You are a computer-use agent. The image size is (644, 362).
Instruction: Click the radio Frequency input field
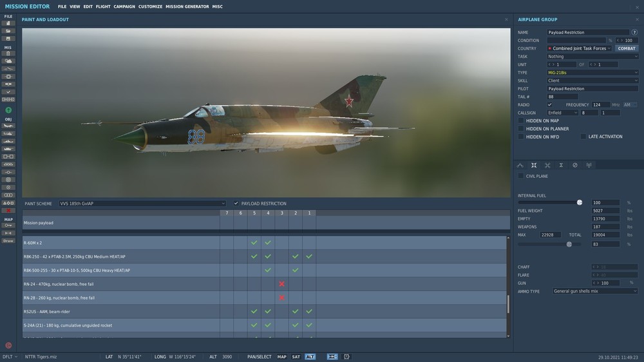coord(601,105)
